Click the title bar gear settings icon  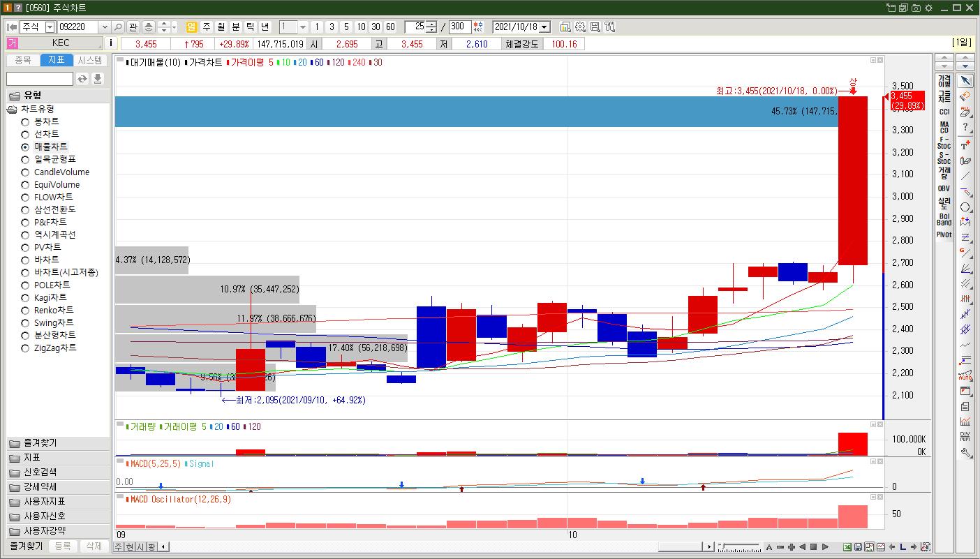tap(928, 8)
